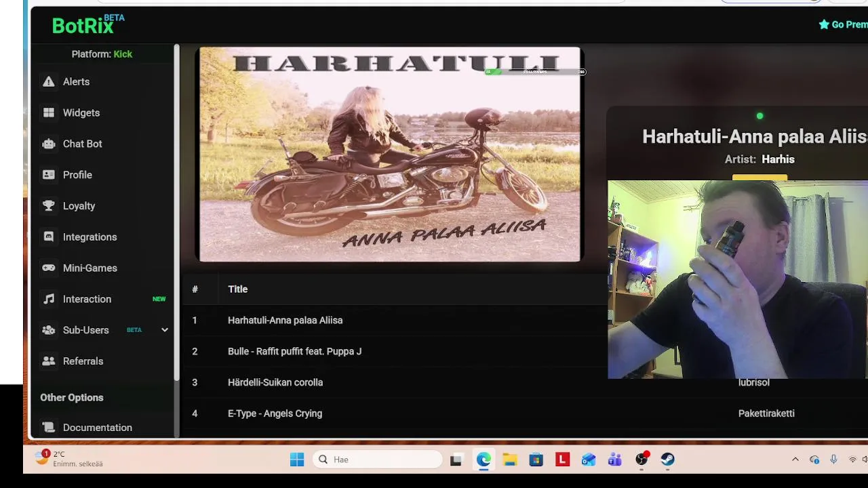Click the Chat Bot robot icon
Screen dimensions: 868x488
(48, 144)
